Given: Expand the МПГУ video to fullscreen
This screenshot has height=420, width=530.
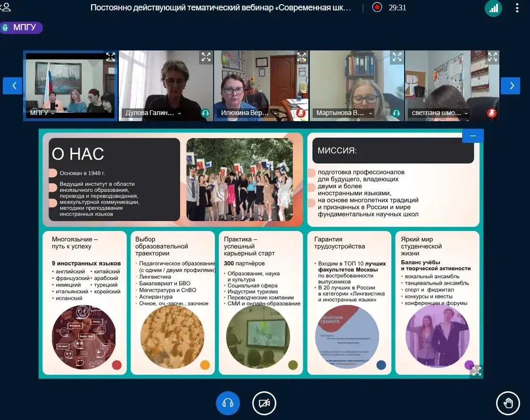Looking at the screenshot, I should click(110, 57).
